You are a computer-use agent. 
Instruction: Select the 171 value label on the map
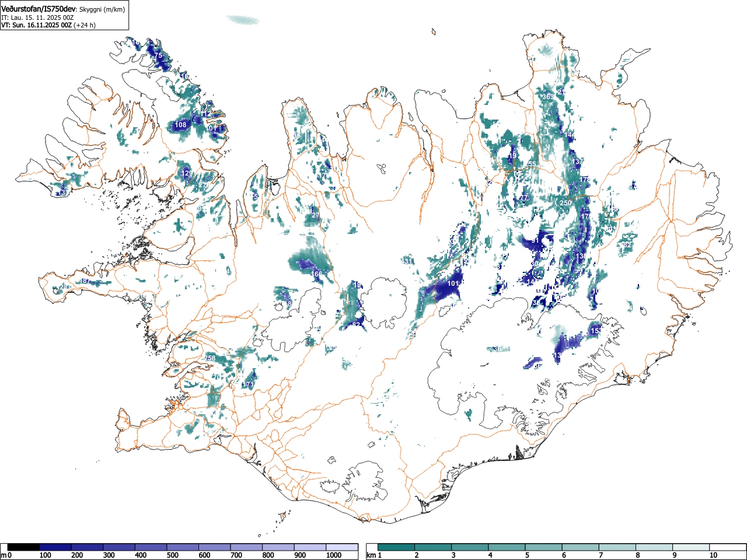[249, 384]
